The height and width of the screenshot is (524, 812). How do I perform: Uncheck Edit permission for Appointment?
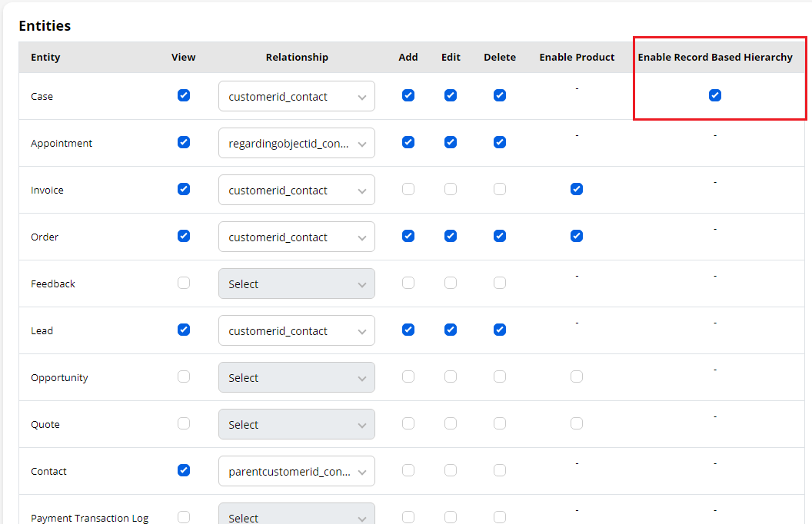451,142
